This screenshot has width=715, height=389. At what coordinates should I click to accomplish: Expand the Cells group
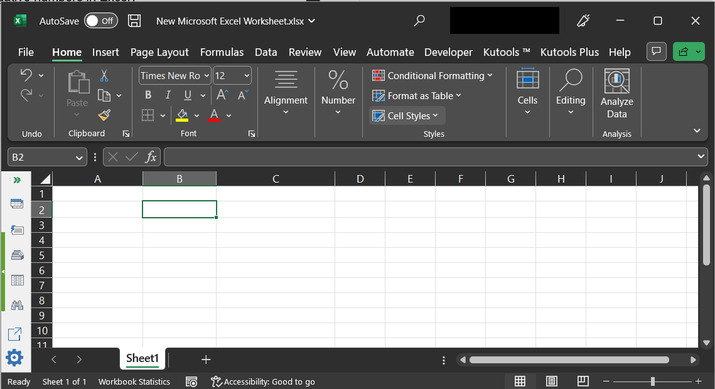click(528, 93)
